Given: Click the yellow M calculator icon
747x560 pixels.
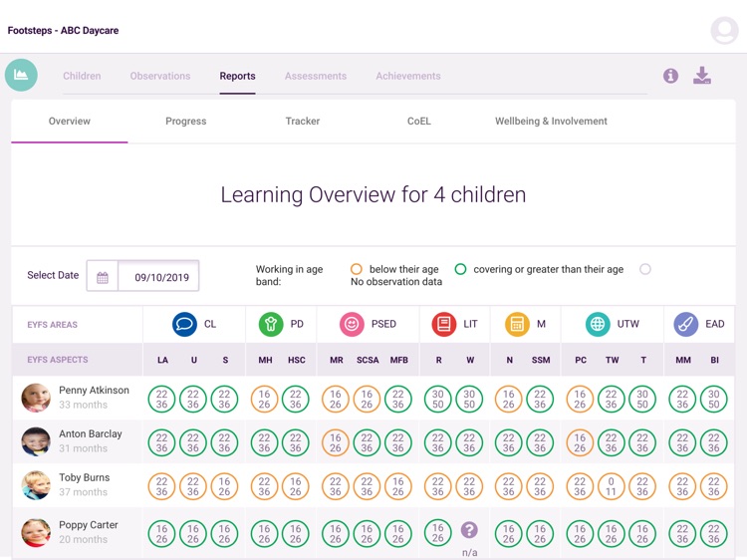Looking at the screenshot, I should click(517, 324).
